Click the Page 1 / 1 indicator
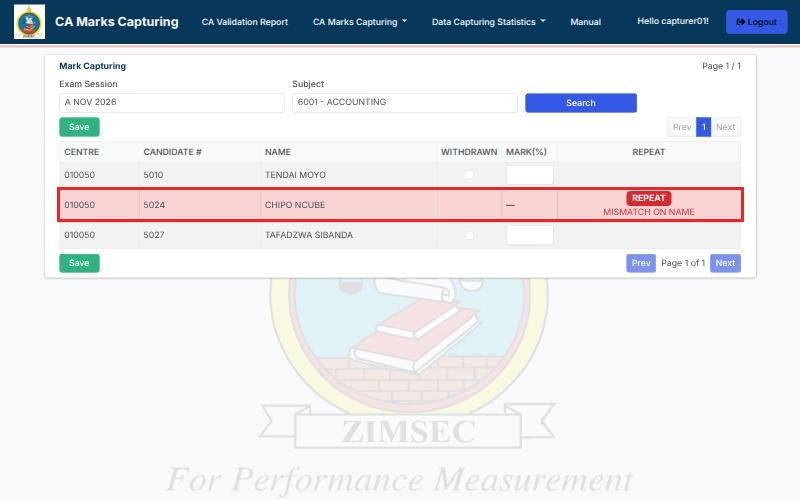800x500 pixels. [x=721, y=66]
